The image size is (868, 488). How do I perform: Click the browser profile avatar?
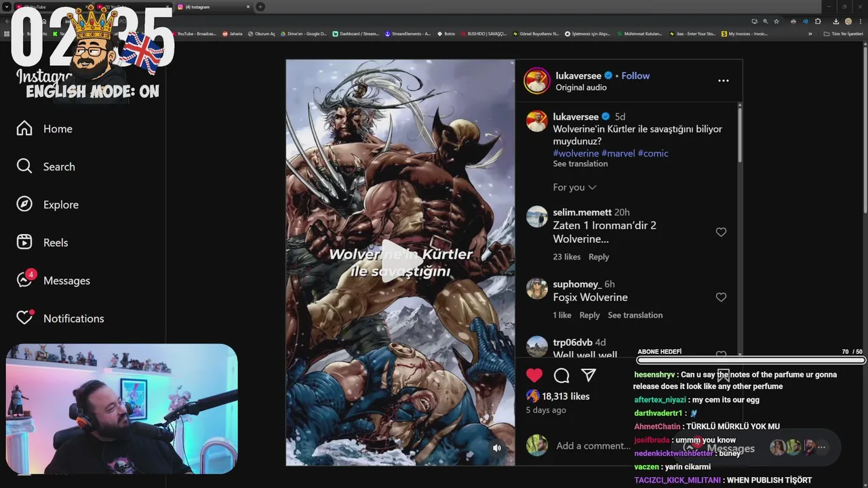pos(848,21)
